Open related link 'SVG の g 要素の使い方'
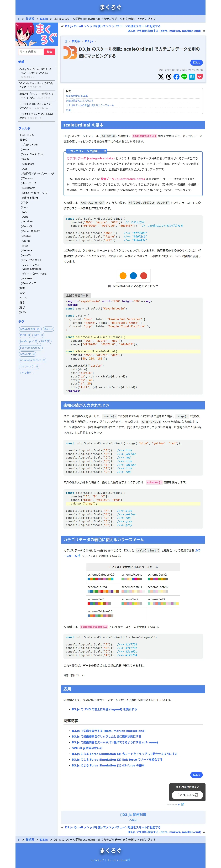This screenshot has height=868, width=221. pos(87,748)
